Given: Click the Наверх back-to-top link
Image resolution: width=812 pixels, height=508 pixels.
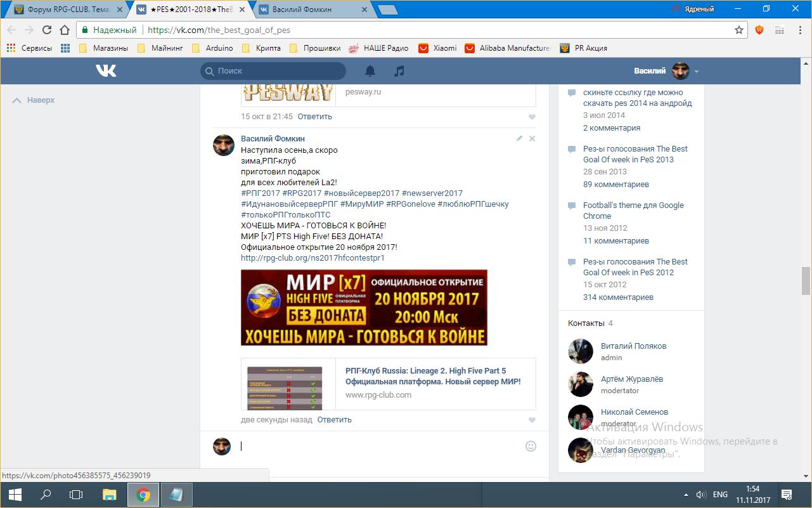Looking at the screenshot, I should pos(34,100).
